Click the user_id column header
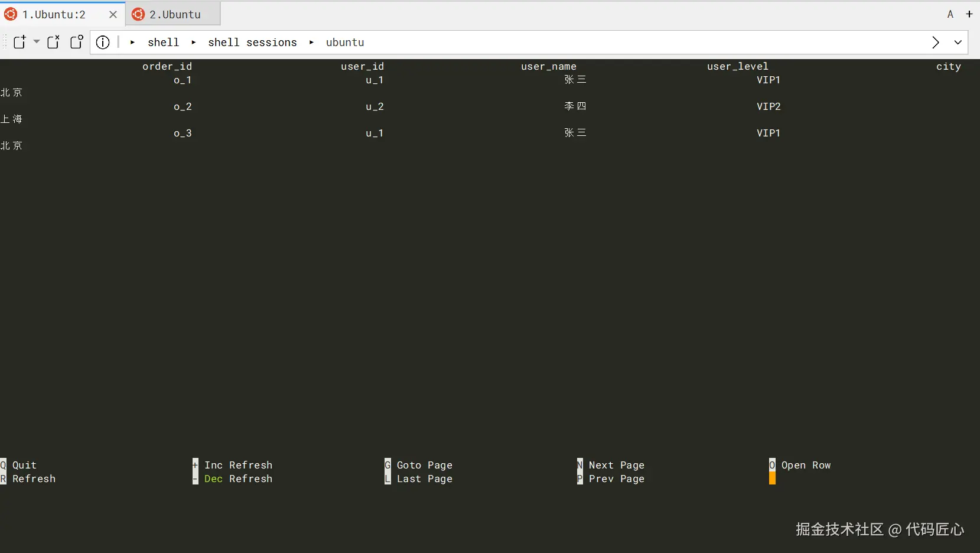 (362, 67)
